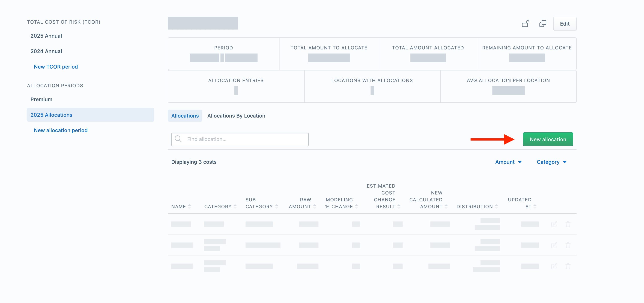Viewport: 644px width, 303px height.
Task: Click trash delete icon in first allocation row
Action: point(568,224)
